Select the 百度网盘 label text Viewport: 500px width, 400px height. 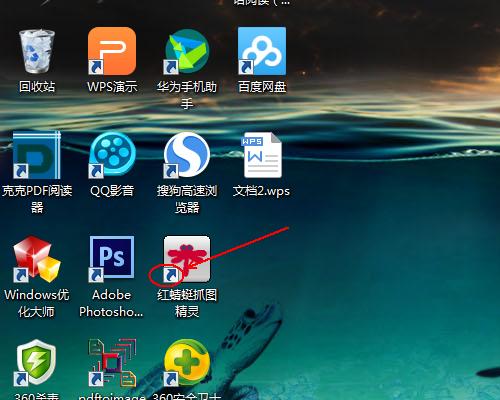(x=262, y=87)
